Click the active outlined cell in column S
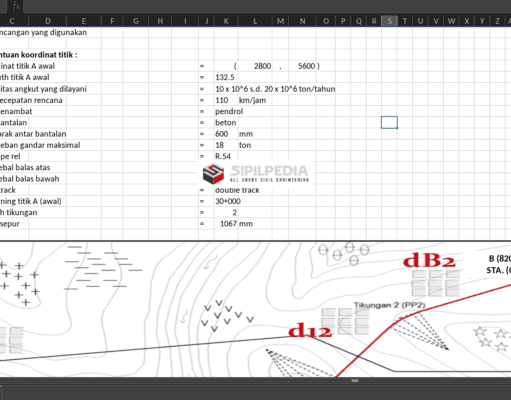This screenshot has height=400, width=511. tap(389, 122)
